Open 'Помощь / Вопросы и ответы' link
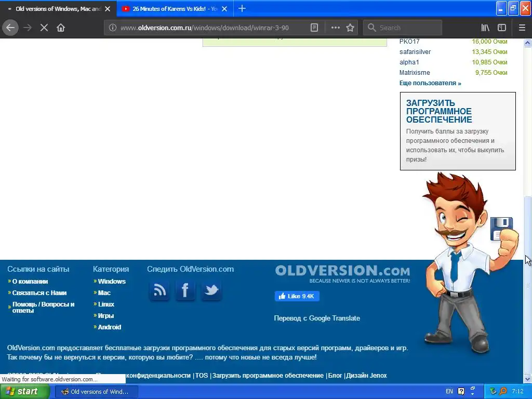The width and height of the screenshot is (532, 399). point(44,308)
